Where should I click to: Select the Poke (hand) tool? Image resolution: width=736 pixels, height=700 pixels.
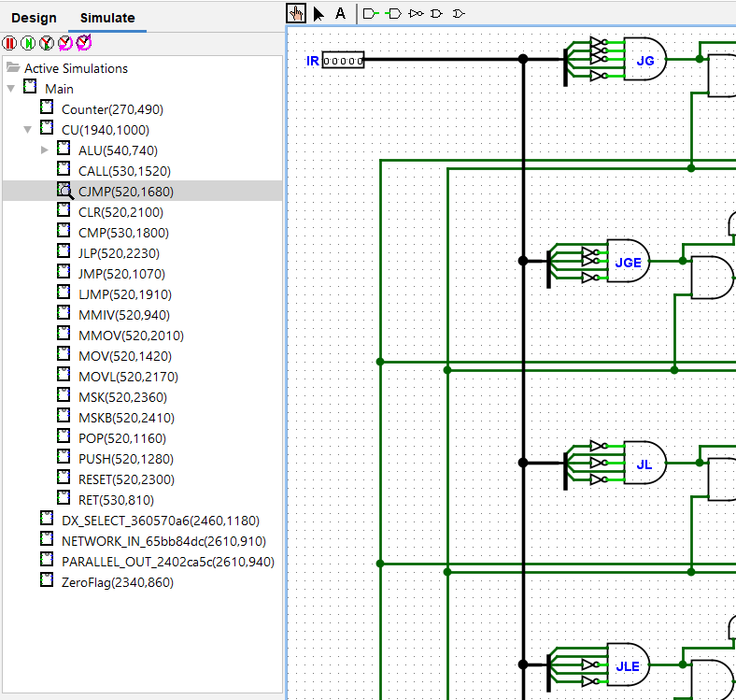pos(297,13)
